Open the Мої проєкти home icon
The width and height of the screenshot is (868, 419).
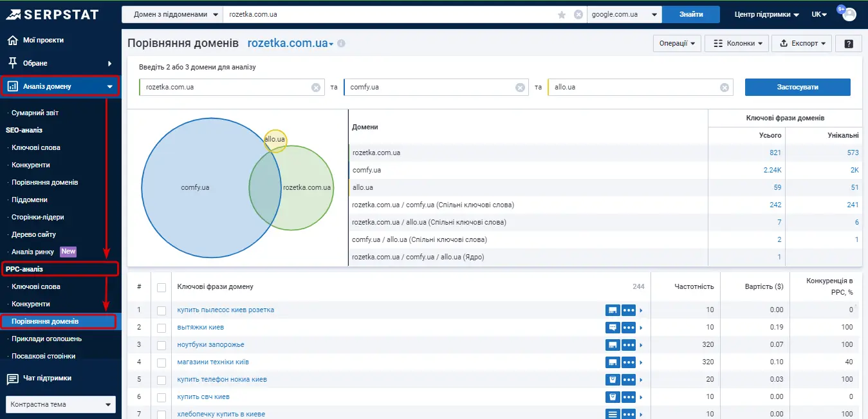click(12, 40)
